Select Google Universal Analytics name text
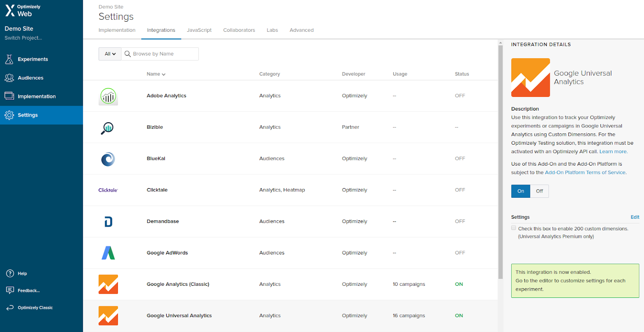Viewport: 644px width, 332px height. click(179, 316)
